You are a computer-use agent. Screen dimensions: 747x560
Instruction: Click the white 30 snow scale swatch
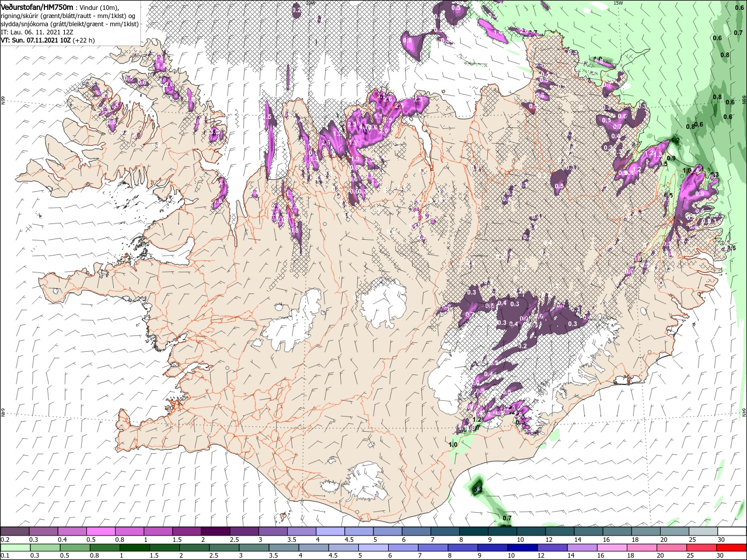pos(731,531)
